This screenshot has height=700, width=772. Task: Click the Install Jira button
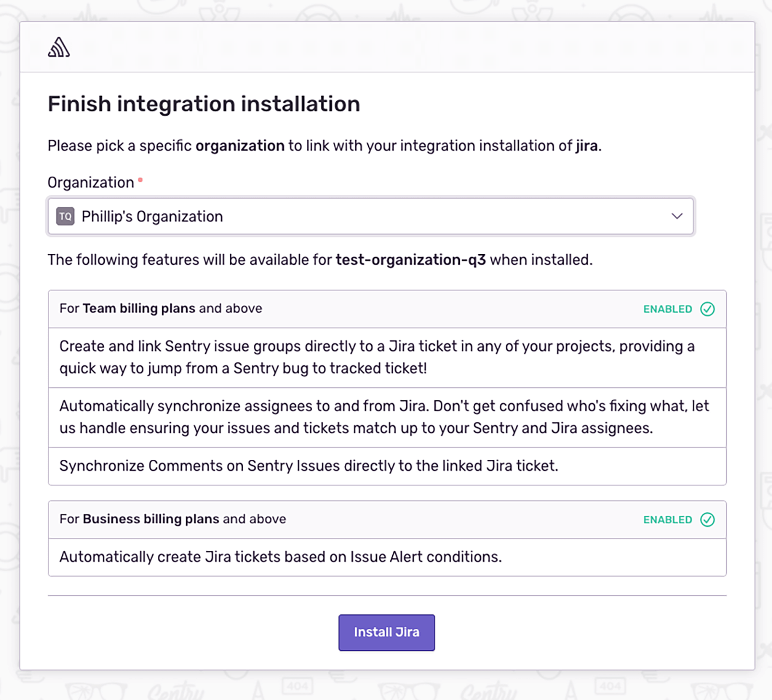(x=386, y=632)
